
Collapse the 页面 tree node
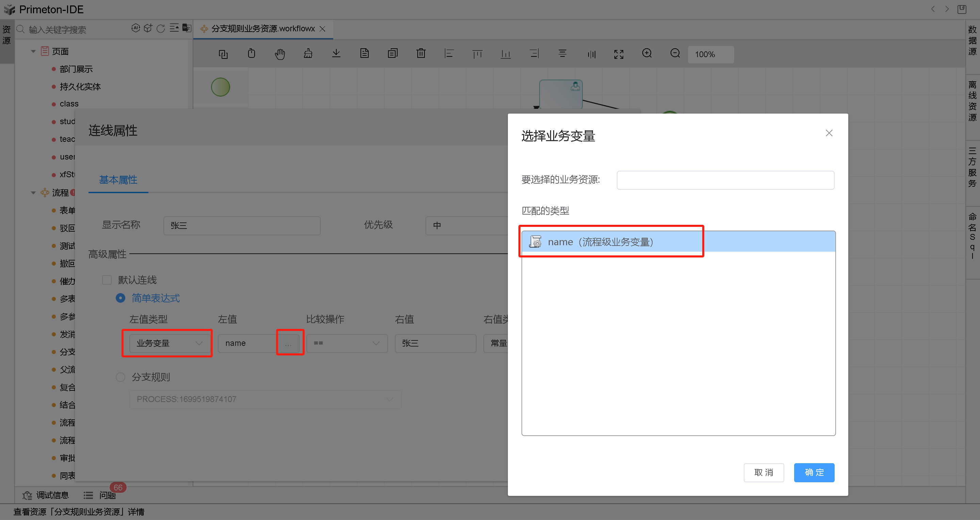tap(33, 51)
